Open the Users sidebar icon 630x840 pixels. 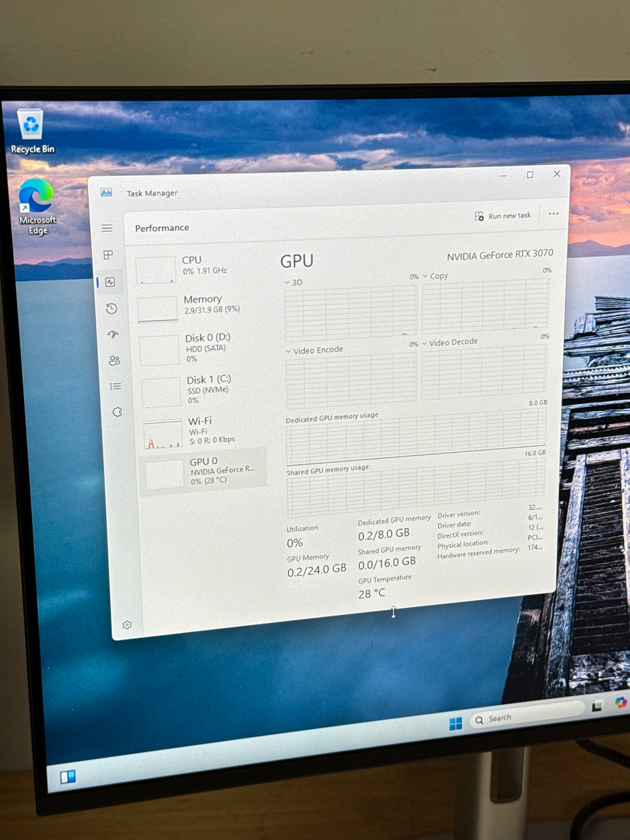pyautogui.click(x=114, y=361)
